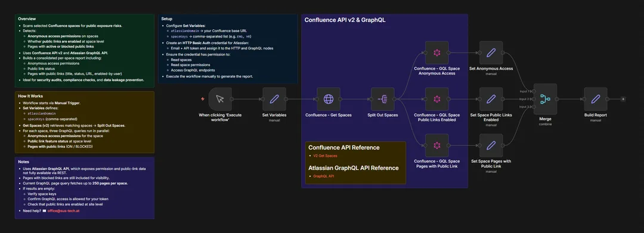Viewport: 644px width, 233px height.
Task: Click the manual trigger output connector
Action: 232,99
